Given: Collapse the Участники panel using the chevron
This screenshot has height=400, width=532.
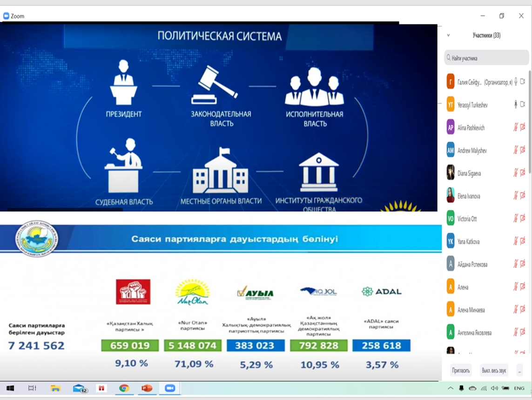Looking at the screenshot, I should [448, 35].
